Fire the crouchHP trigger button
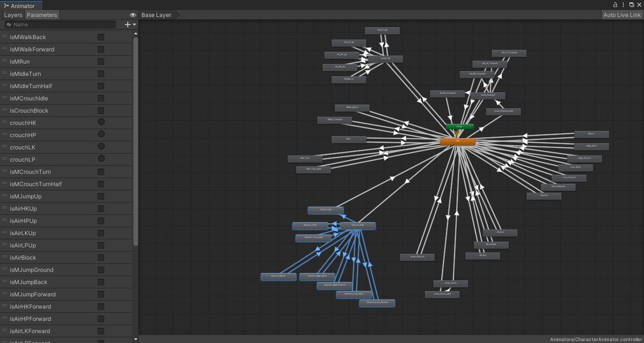 (101, 135)
